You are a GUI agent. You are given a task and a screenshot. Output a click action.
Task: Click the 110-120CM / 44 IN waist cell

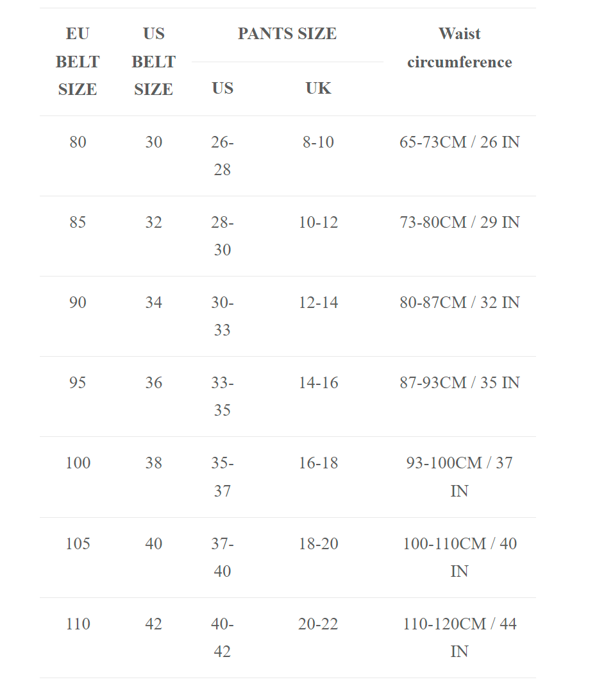pos(459,638)
